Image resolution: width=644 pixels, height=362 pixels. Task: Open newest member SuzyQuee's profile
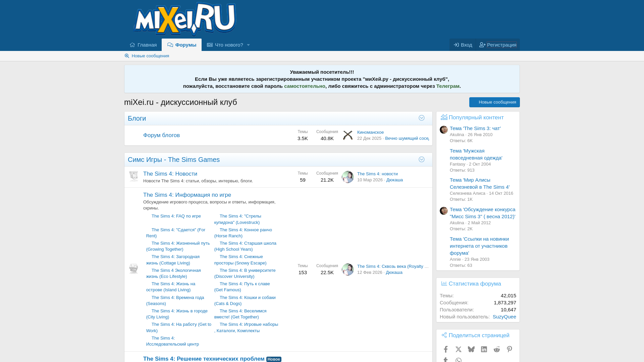pos(504,317)
